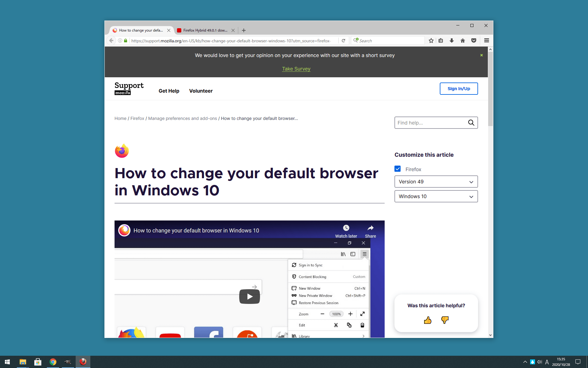Image resolution: width=588 pixels, height=368 pixels.
Task: Dismiss the survey notification bar
Action: point(482,55)
